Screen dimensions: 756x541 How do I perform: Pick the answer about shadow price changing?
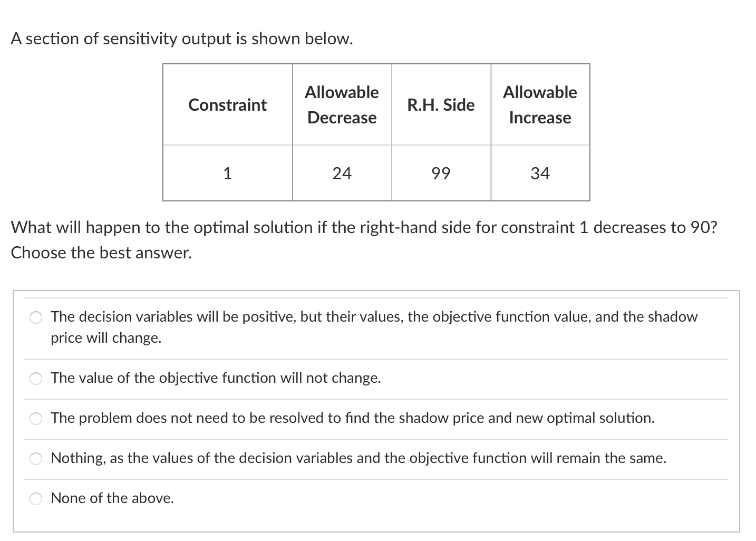35,317
